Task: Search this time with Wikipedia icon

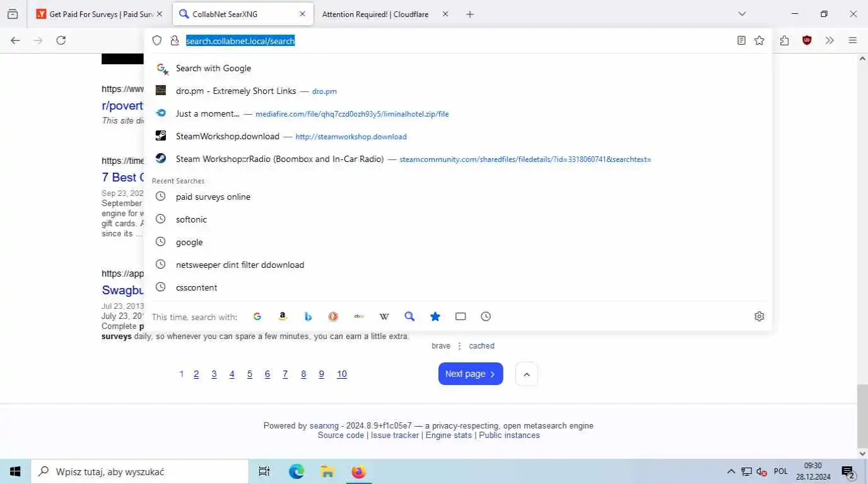Action: (x=384, y=316)
